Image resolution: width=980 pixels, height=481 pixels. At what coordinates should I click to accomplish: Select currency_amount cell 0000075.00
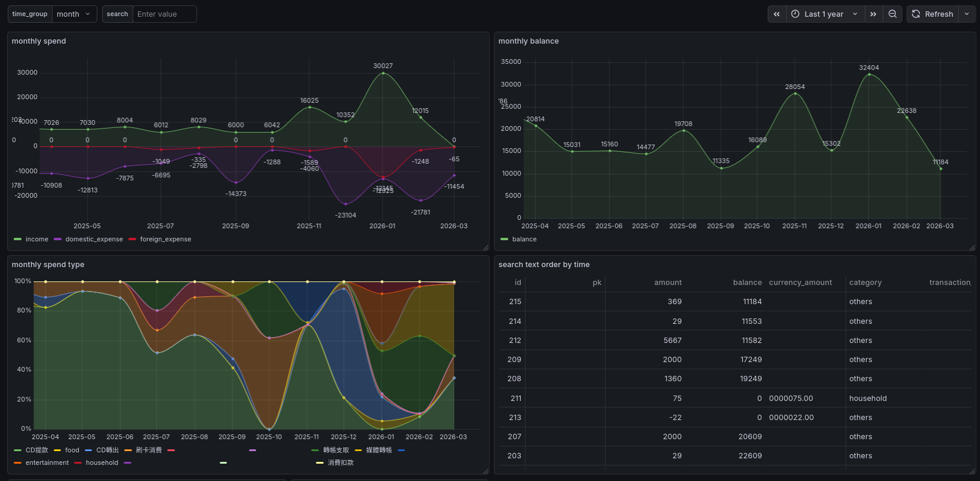(791, 399)
